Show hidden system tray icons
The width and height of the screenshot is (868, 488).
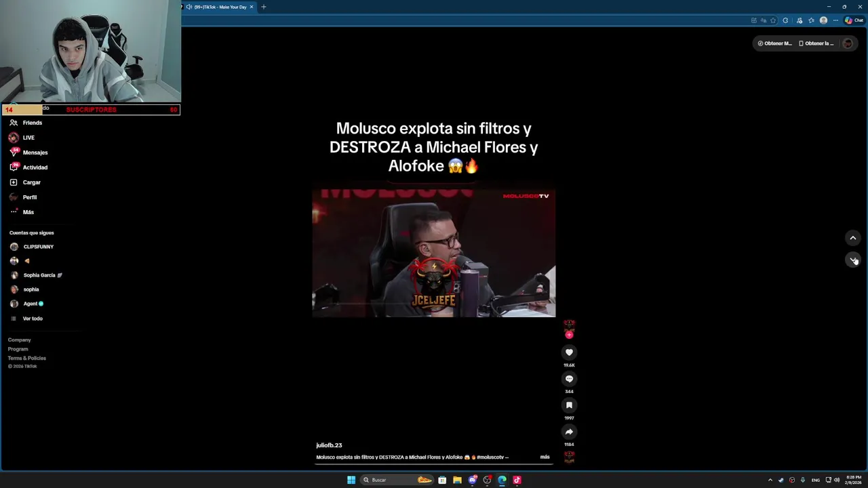[x=770, y=480]
